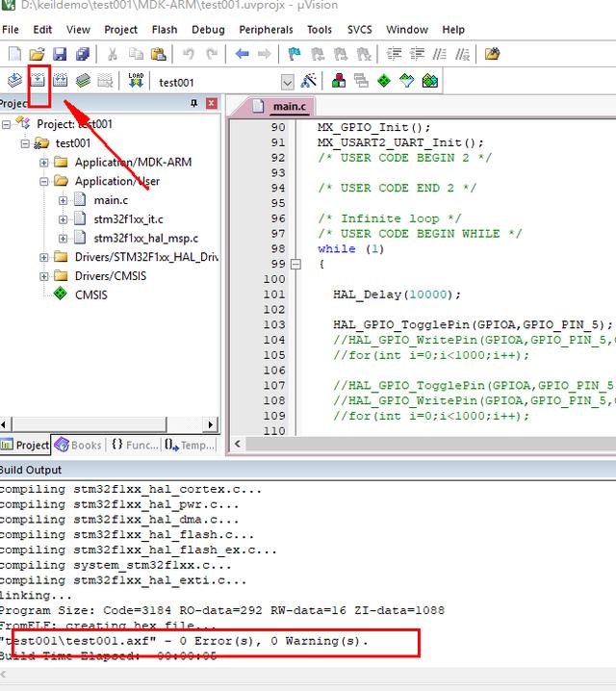616x691 pixels.
Task: Navigate forwards with right arrow icon
Action: tap(265, 54)
